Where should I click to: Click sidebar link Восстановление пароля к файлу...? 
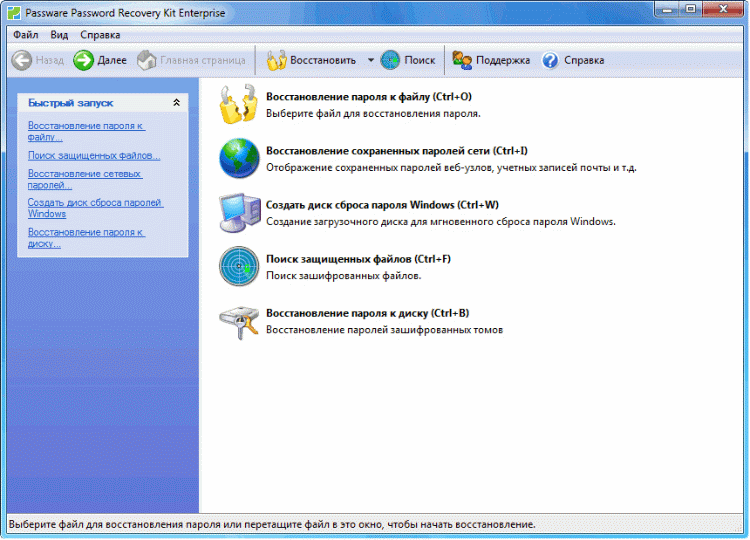click(86, 131)
